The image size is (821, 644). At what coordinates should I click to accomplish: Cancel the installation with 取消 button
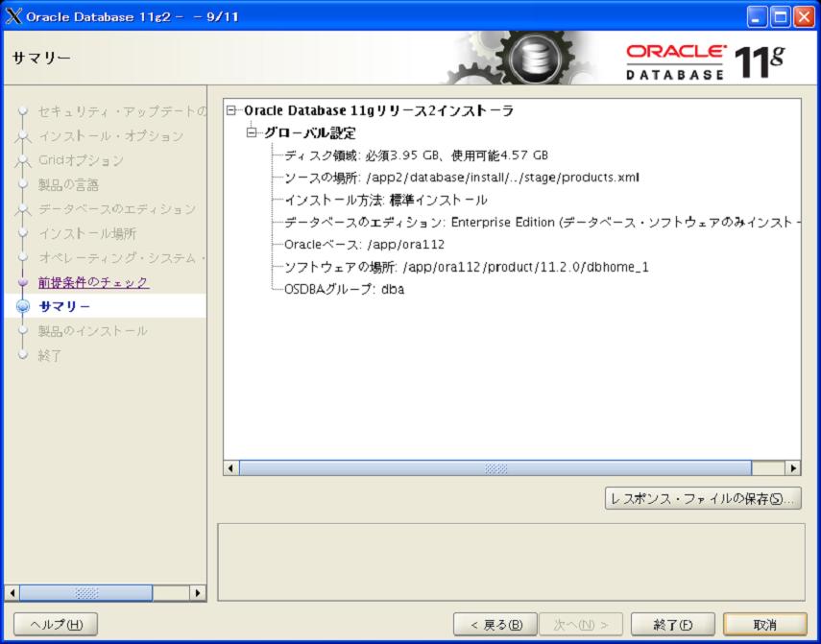click(x=765, y=625)
